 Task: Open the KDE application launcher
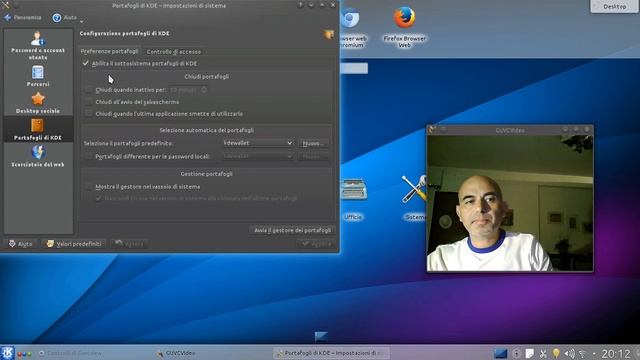click(7, 353)
